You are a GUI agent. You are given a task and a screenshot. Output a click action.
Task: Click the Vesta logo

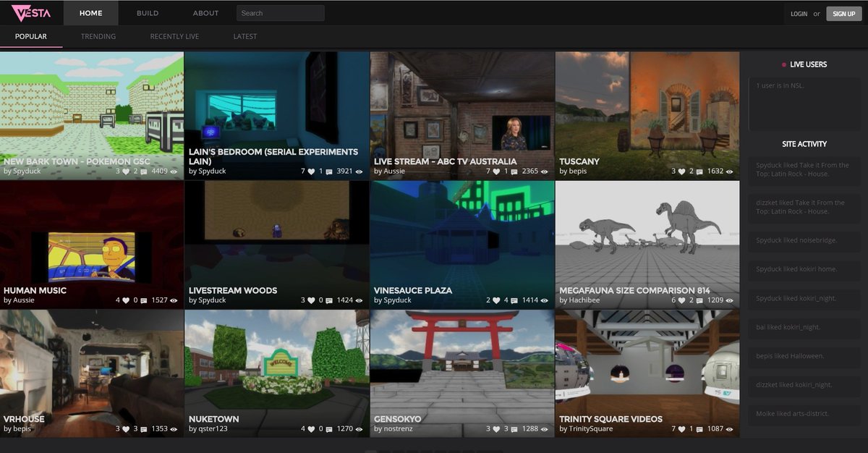[31, 13]
